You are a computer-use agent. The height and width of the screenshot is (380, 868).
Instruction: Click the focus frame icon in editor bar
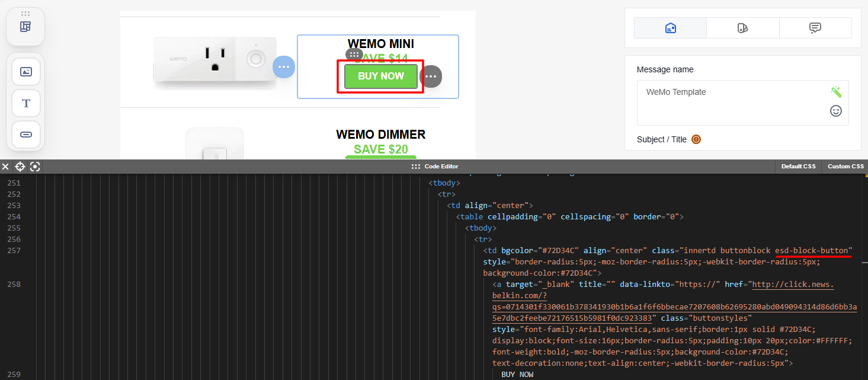click(x=35, y=167)
